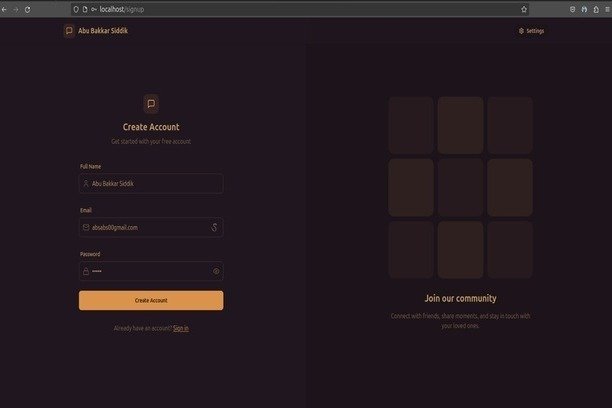This screenshot has height=408, width=612.
Task: Click the Abu Bakkar Siddik brand name
Action: coord(103,31)
